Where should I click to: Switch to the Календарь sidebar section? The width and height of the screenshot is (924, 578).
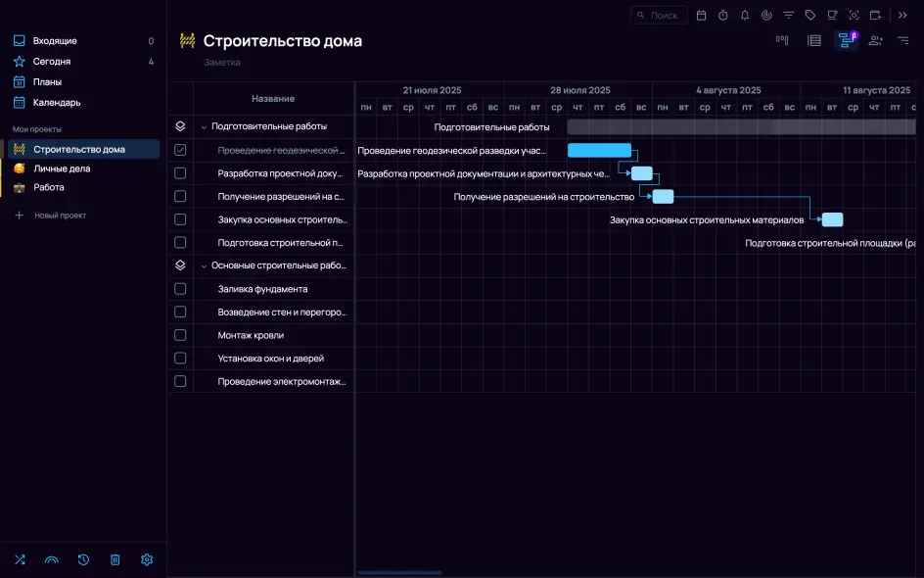point(56,102)
